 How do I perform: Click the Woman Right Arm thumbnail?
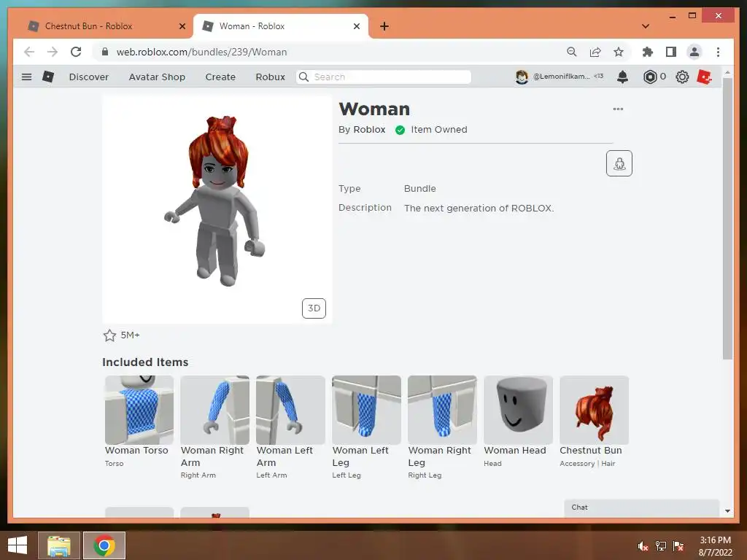pyautogui.click(x=215, y=410)
